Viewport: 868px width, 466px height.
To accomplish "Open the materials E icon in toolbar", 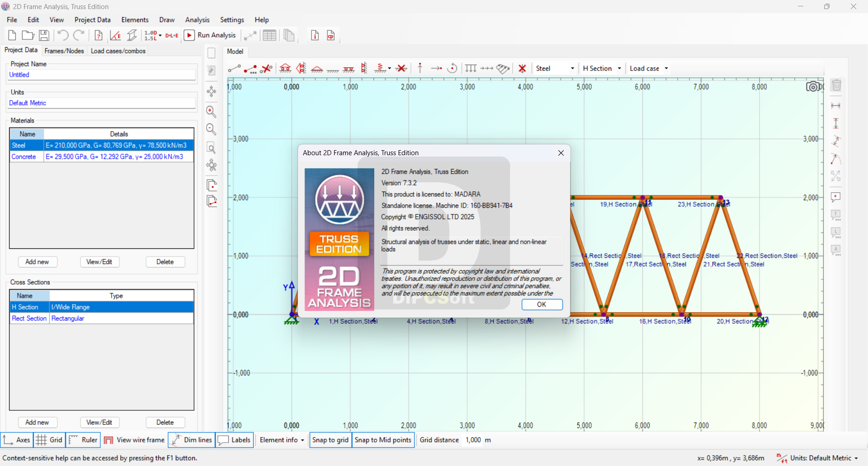I will point(115,35).
